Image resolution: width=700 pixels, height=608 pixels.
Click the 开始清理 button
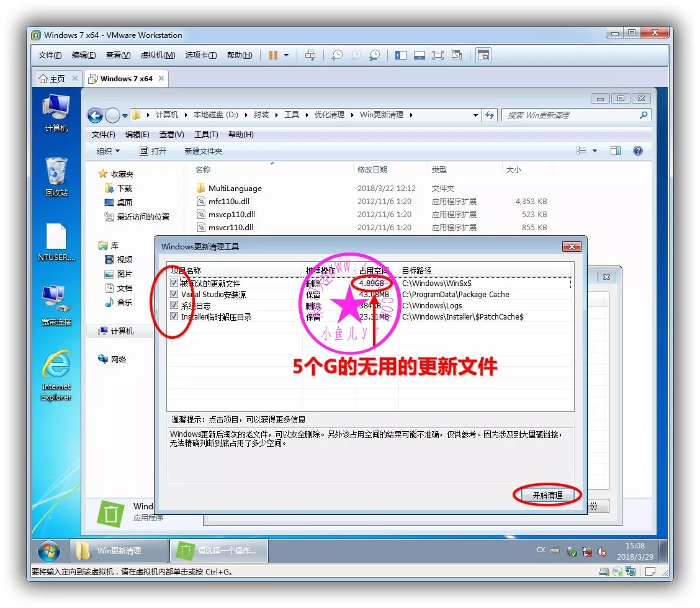pos(547,495)
